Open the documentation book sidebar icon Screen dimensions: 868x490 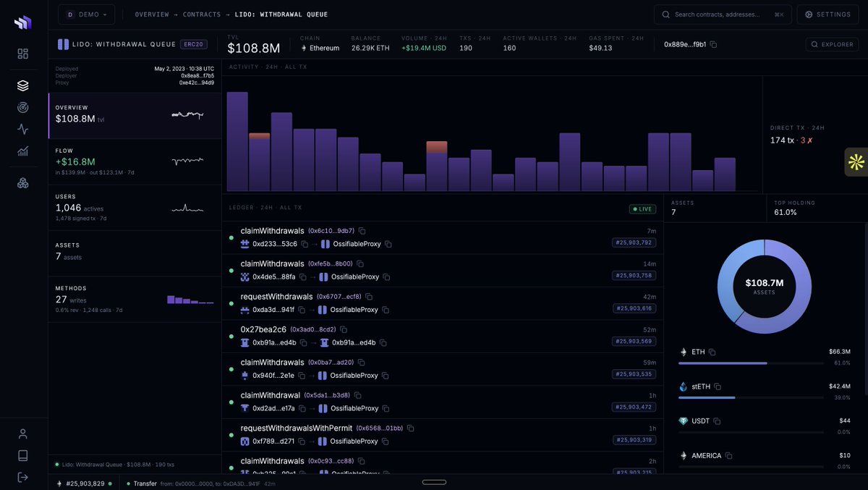coord(23,455)
